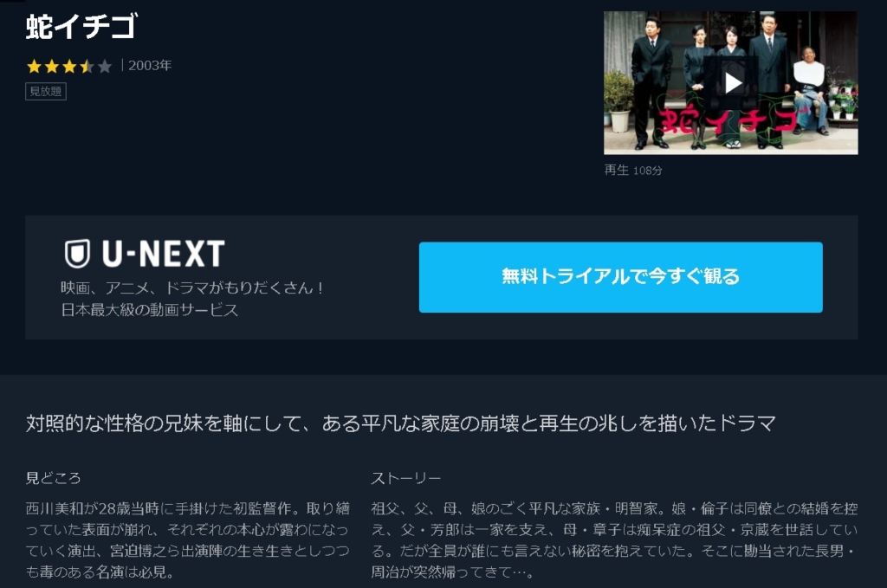Click the paragraph mentioning 西川美和 directorial debut
Viewport: 887px width, 588px height.
coord(188,540)
